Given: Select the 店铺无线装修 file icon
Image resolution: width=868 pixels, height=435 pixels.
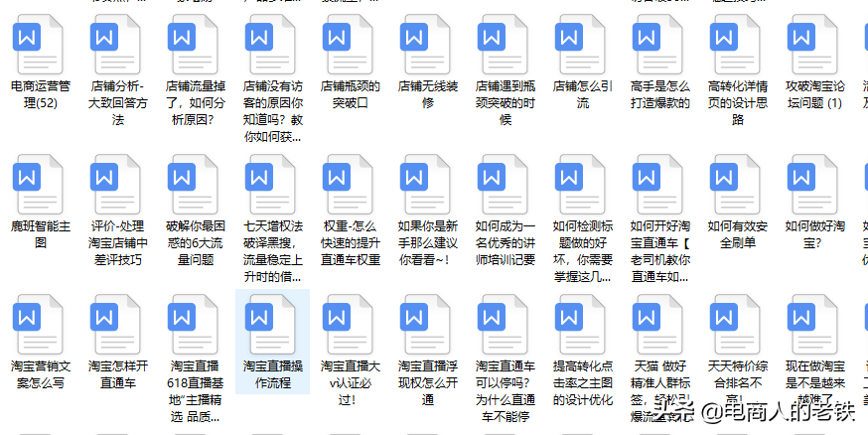Looking at the screenshot, I should [426, 43].
